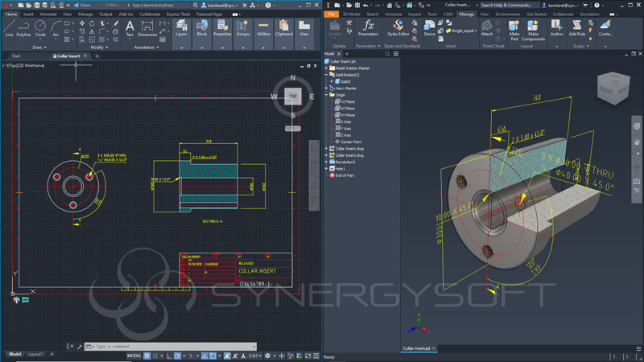Open the Styles Editor

398,27
